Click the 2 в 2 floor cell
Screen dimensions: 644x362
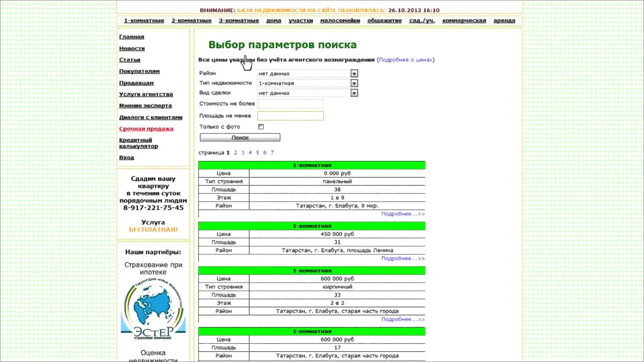coord(337,303)
